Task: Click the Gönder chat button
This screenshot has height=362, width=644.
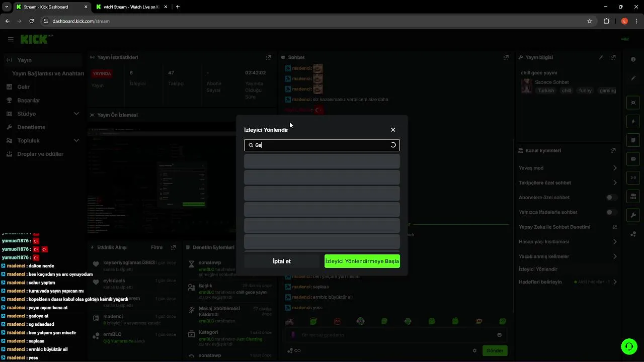Action: click(495, 350)
